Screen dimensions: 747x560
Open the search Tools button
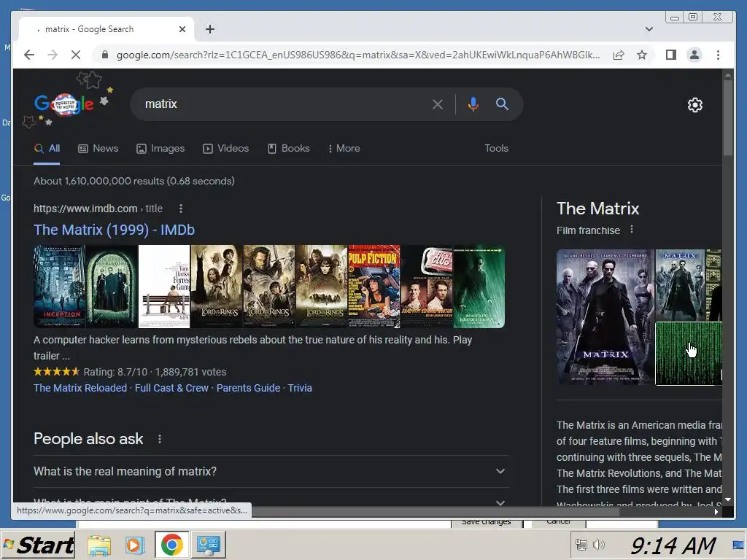(496, 149)
